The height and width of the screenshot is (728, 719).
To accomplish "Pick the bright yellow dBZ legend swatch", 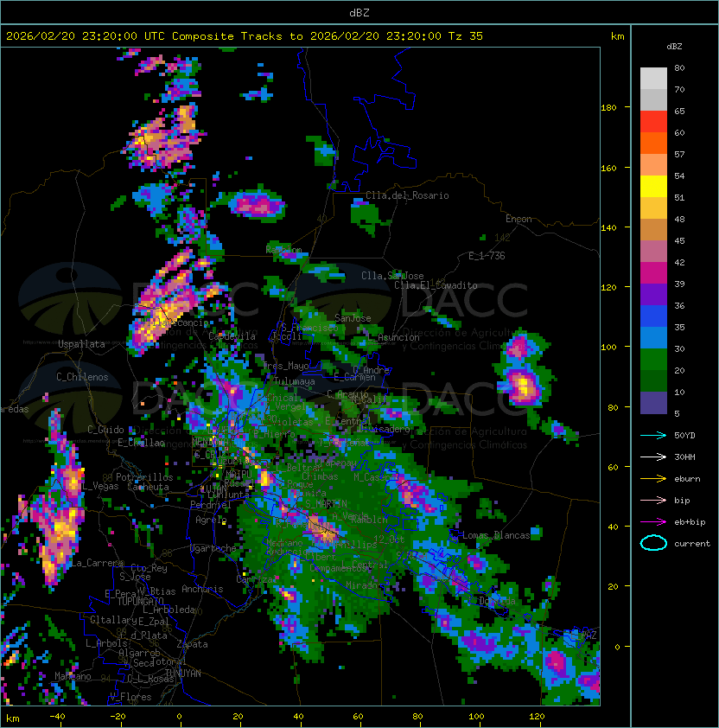I will (653, 187).
